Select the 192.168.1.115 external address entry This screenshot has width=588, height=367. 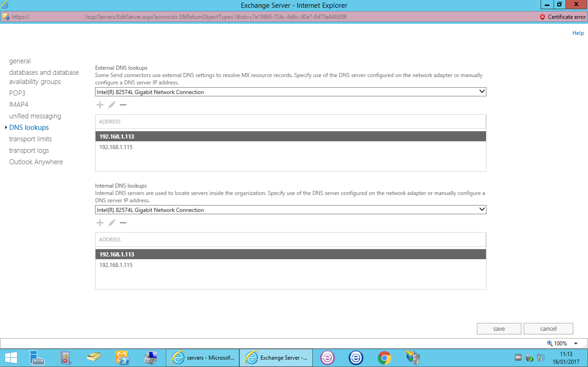116,147
